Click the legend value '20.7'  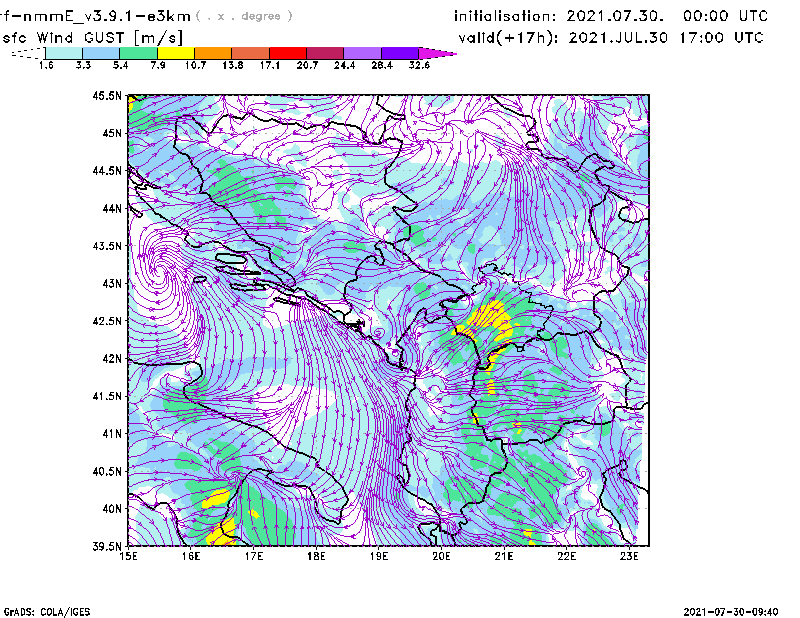(x=307, y=65)
